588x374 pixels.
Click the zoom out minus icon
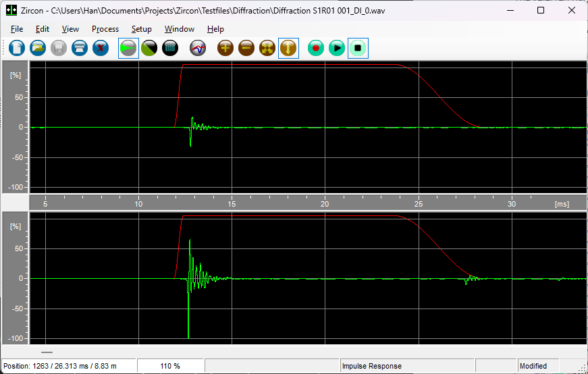(x=246, y=48)
